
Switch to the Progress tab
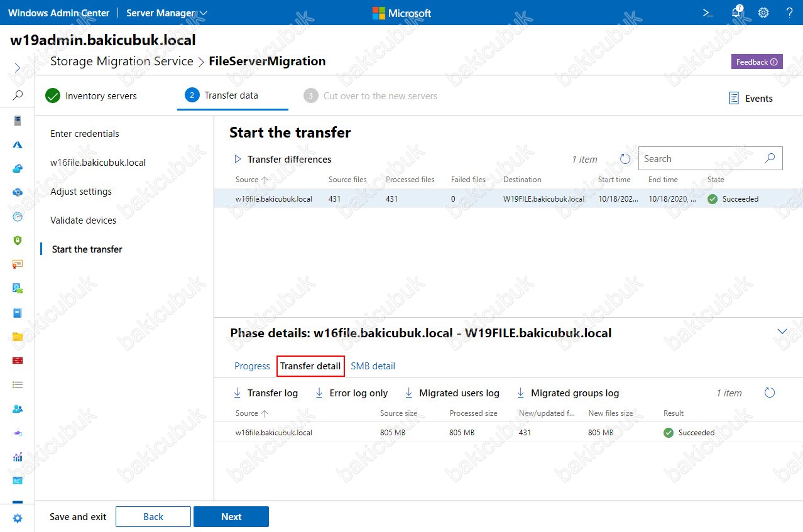pyautogui.click(x=252, y=366)
